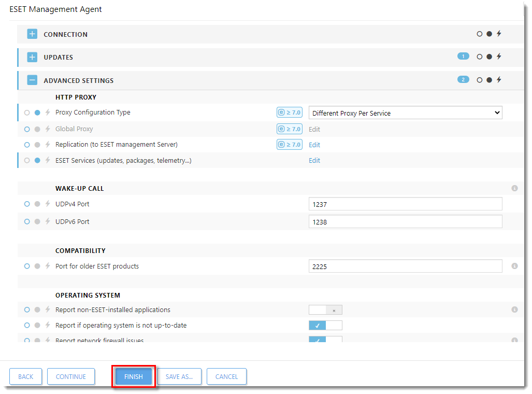Click the Force lightning icon in CONNECTION row
Image resolution: width=532 pixels, height=394 pixels.
[499, 34]
